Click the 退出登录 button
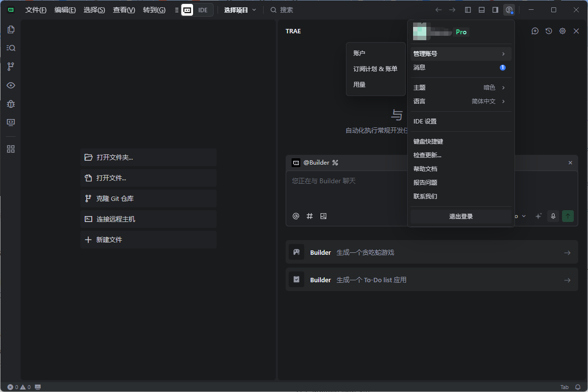588x392 pixels. pyautogui.click(x=461, y=217)
